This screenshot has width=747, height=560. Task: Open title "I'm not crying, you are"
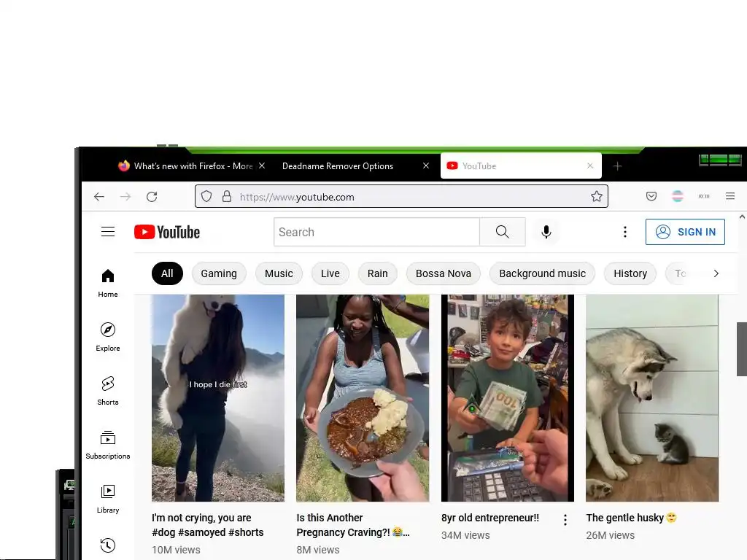[x=208, y=525]
